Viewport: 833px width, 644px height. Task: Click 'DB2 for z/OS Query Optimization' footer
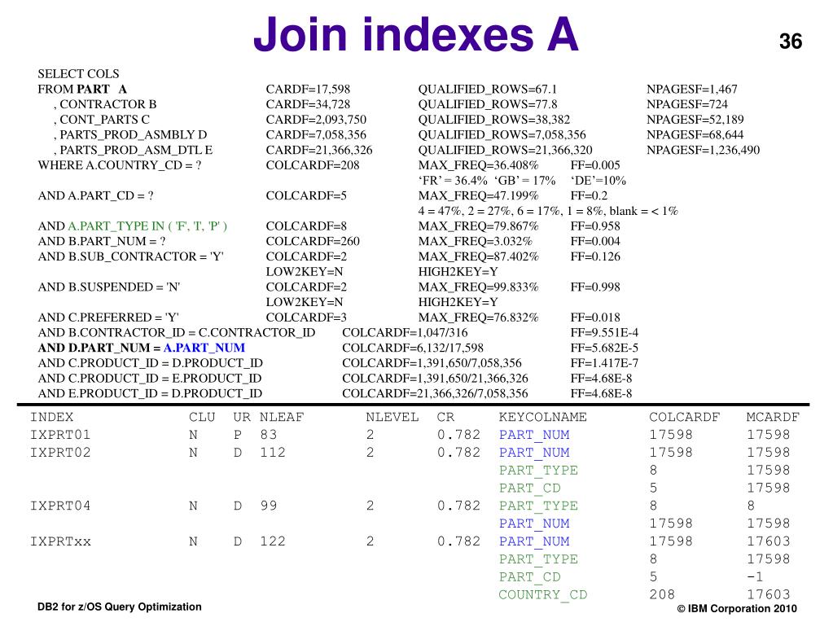[120, 607]
